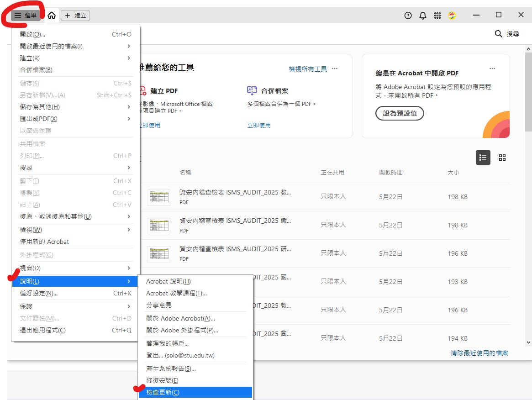Open thumbnail of ISMS_AUDIT_2025 file sized 198 KB opened first
Screen dimensions: 532x400
pos(159,197)
